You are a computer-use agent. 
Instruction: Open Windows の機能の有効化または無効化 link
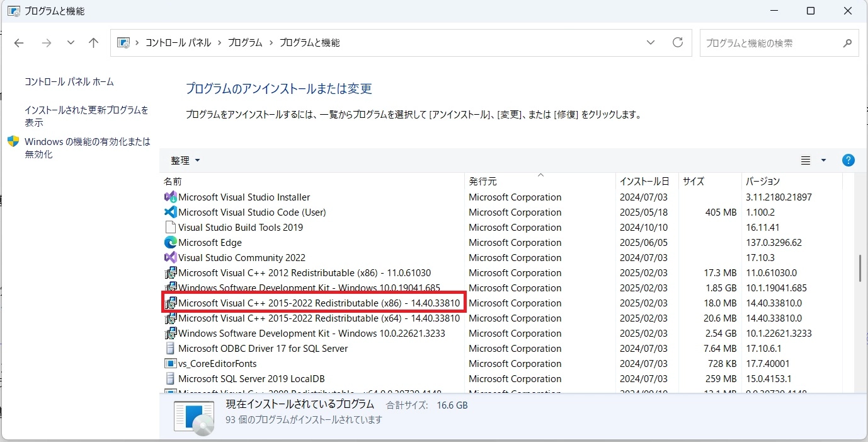87,148
